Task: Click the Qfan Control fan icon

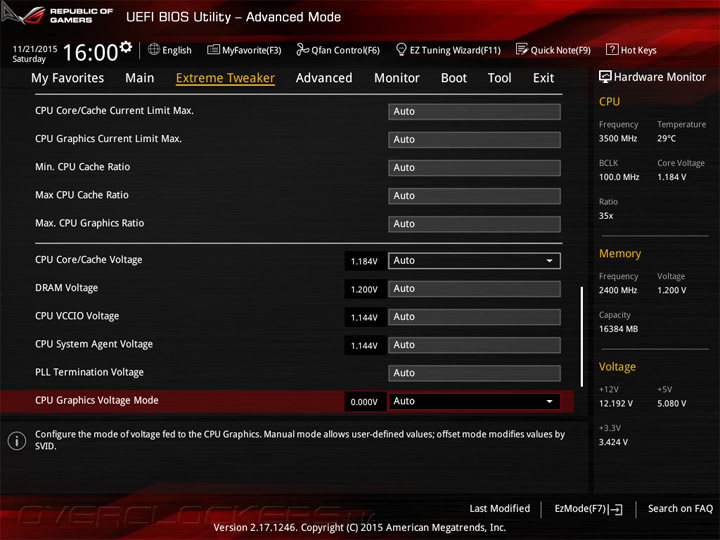Action: pos(302,49)
